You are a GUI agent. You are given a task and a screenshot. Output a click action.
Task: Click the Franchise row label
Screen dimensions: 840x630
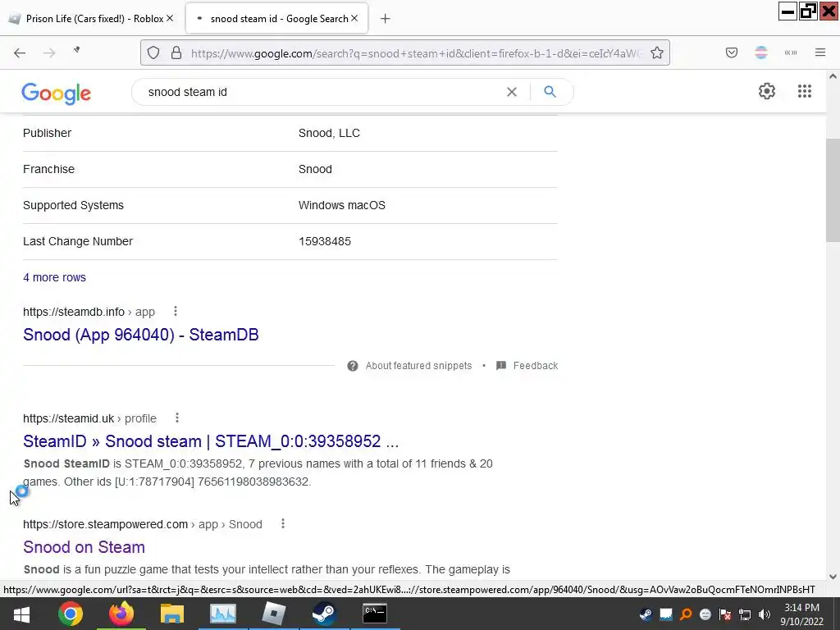point(48,169)
